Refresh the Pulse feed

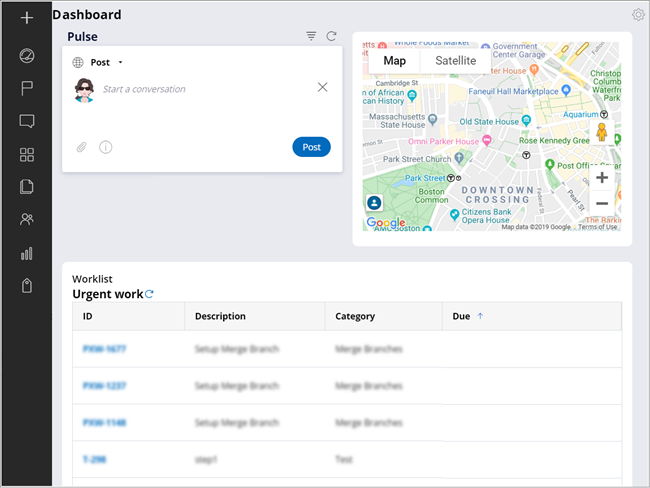coord(331,36)
